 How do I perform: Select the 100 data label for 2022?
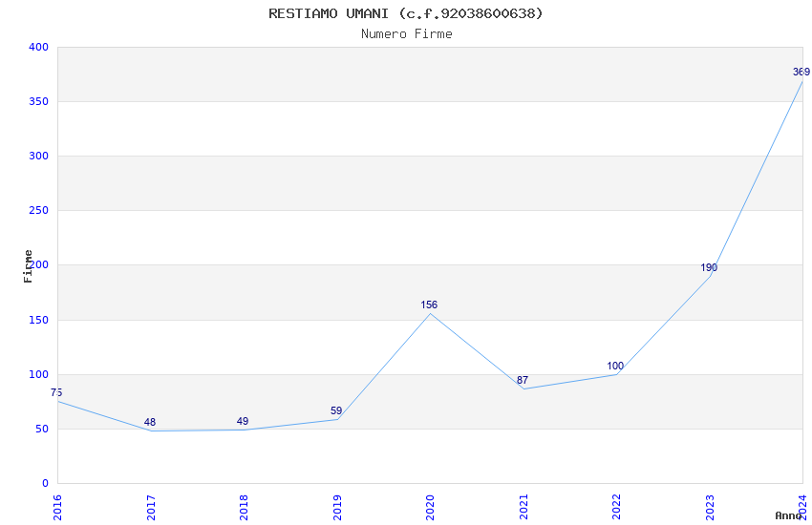pyautogui.click(x=615, y=367)
